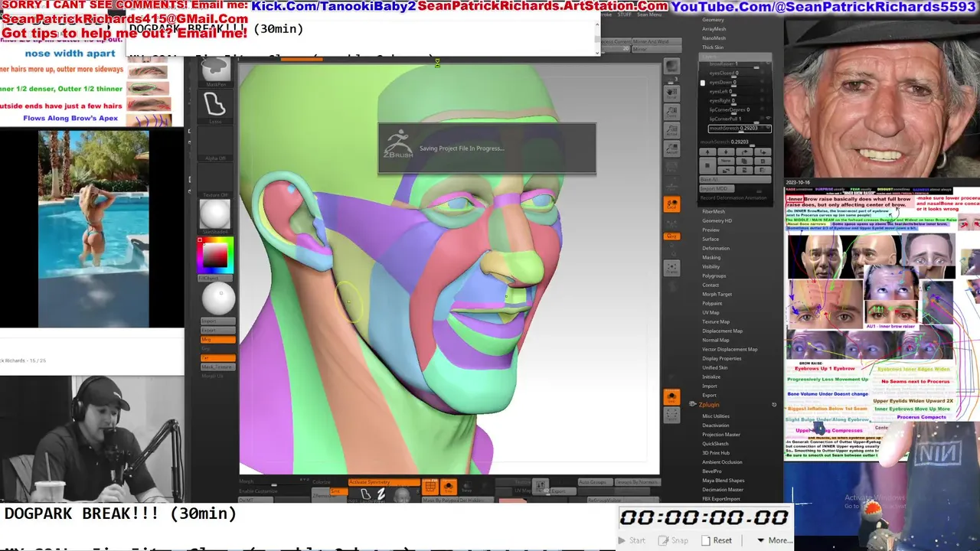The image size is (980, 551).
Task: Open the Projection Master plugin
Action: pos(721,435)
